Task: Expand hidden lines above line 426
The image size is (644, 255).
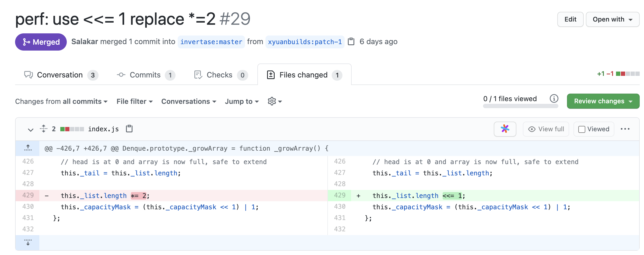Action: click(x=28, y=148)
